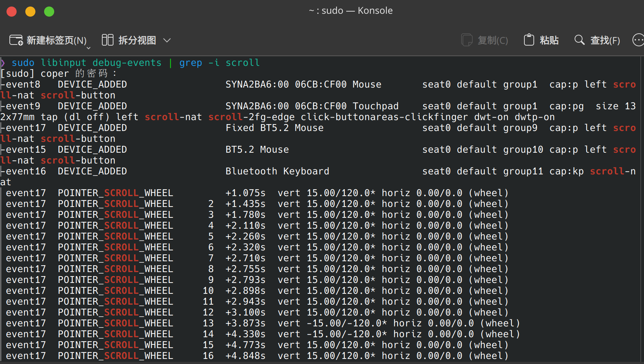Click the 'group11' seat group text
Image resolution: width=644 pixels, height=364 pixels.
click(x=523, y=171)
